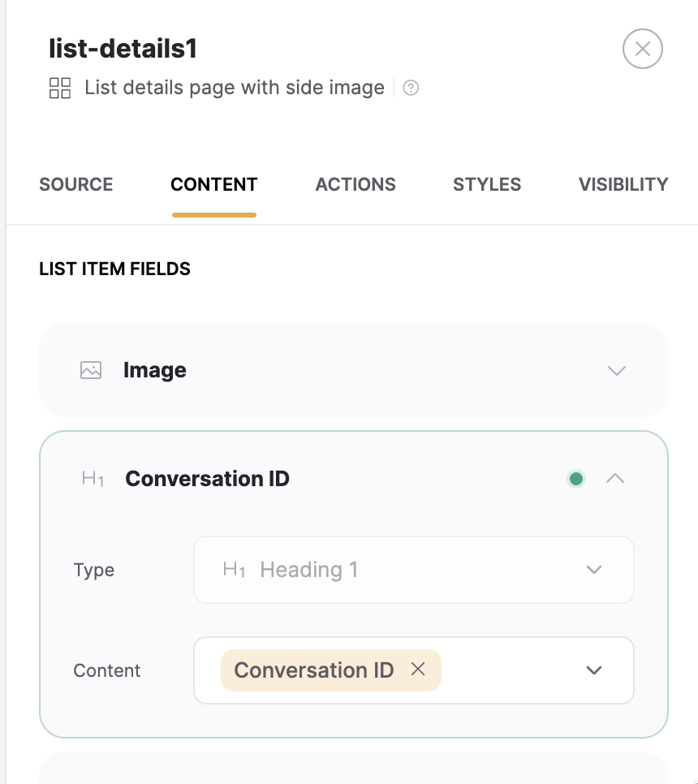698x784 pixels.
Task: Click the picture icon on the Image field
Action: [90, 369]
